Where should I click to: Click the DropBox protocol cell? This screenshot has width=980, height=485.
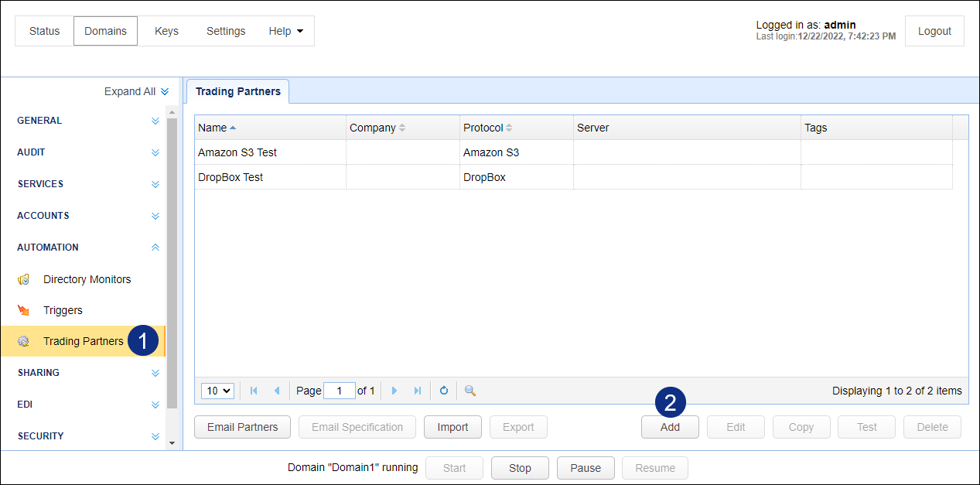pos(516,177)
